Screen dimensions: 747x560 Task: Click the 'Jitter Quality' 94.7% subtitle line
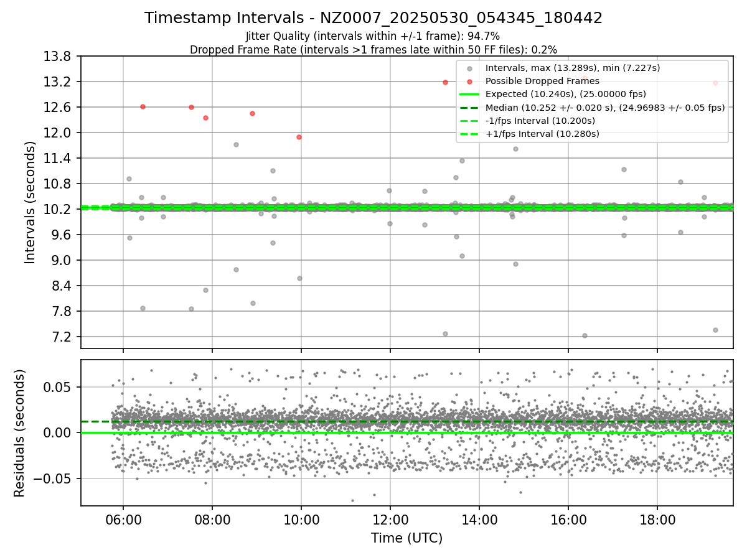click(373, 36)
